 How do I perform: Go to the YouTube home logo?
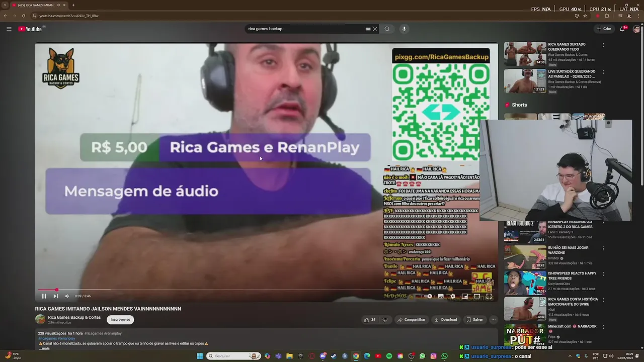(x=31, y=29)
